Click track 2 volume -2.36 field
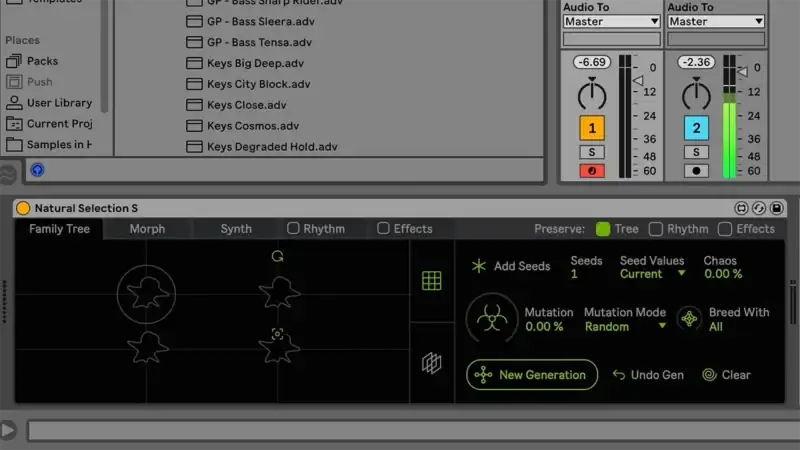This screenshot has width=800, height=450. (x=696, y=62)
